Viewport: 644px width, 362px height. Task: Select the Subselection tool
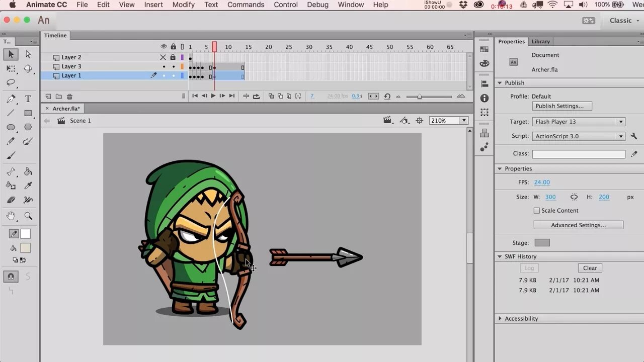click(x=28, y=54)
